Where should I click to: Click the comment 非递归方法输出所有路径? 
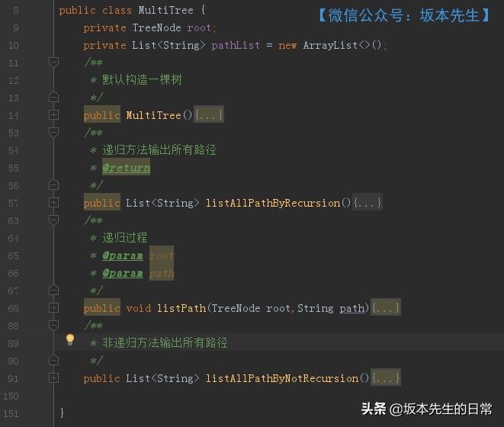165,343
